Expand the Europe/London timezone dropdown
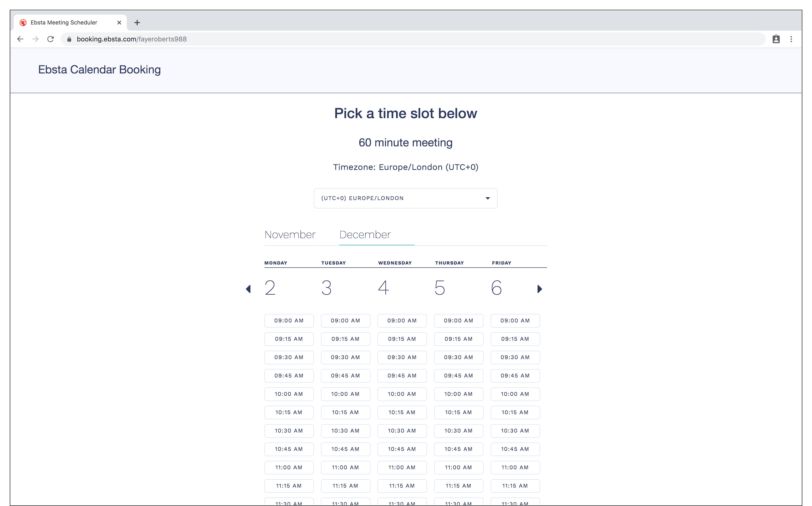 tap(405, 198)
